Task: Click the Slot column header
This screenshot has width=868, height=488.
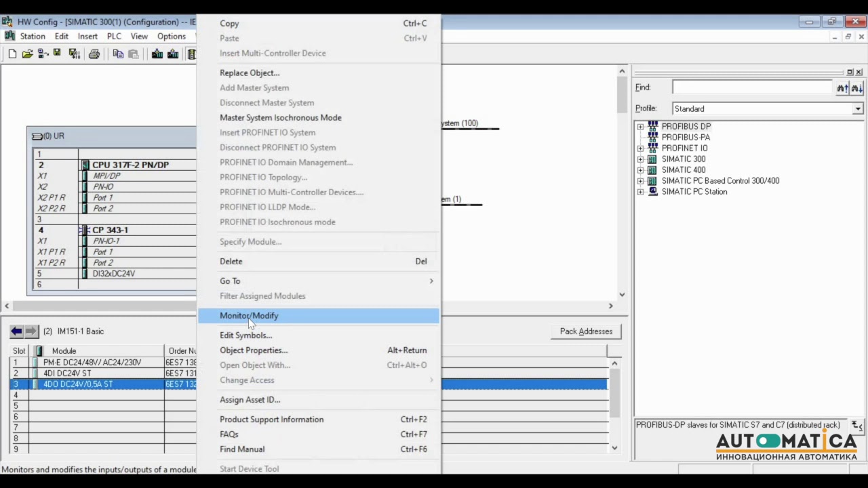Action: point(20,351)
